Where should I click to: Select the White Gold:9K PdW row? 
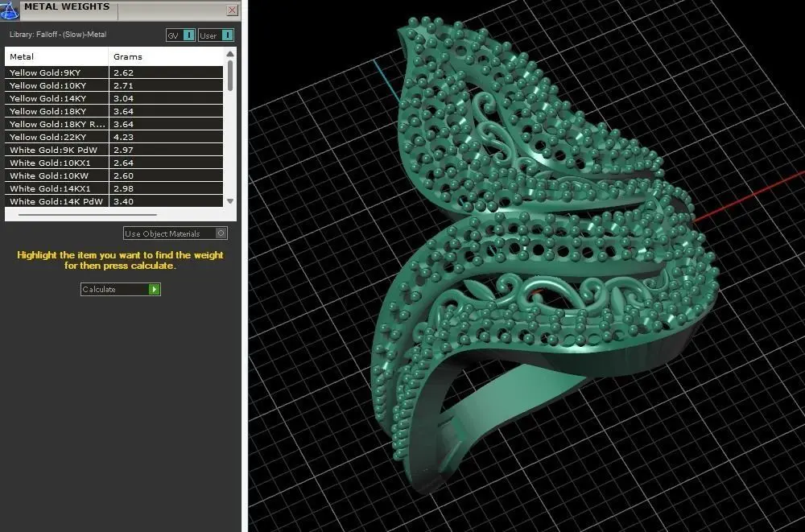pyautogui.click(x=114, y=150)
